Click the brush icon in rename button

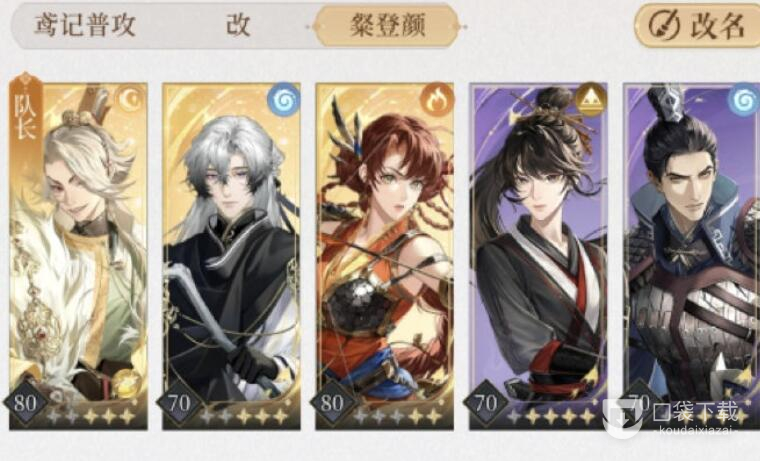(x=664, y=25)
